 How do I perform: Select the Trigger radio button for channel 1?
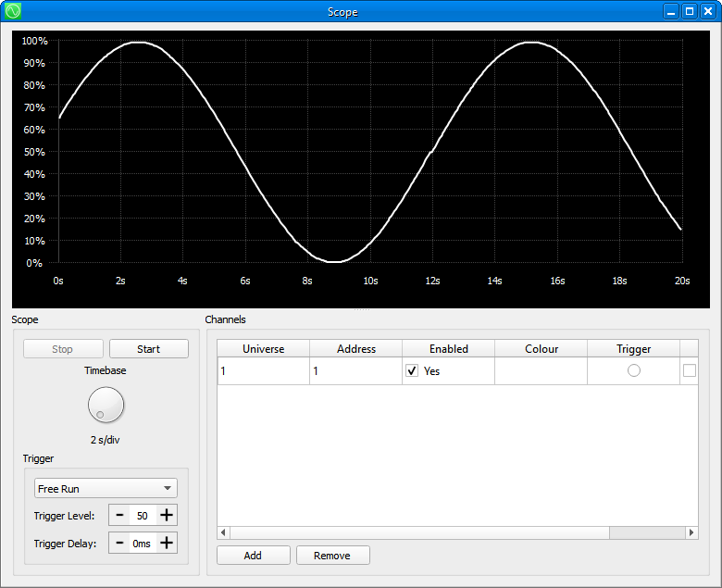click(x=633, y=370)
